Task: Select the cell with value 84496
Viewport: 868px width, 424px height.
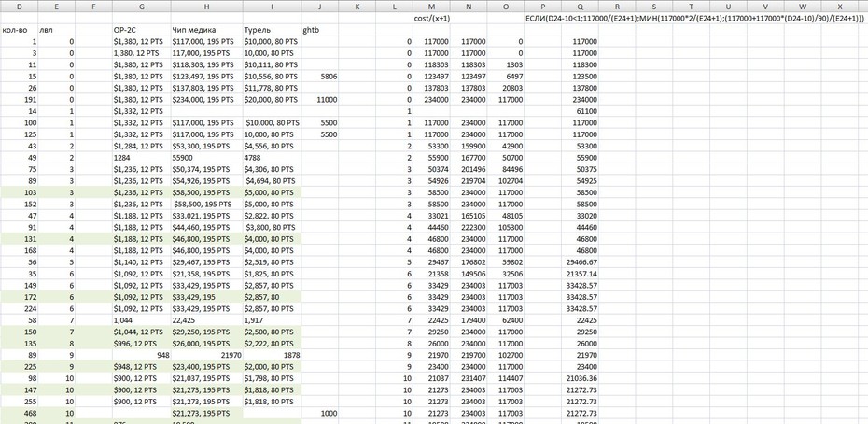Action: tap(506, 169)
